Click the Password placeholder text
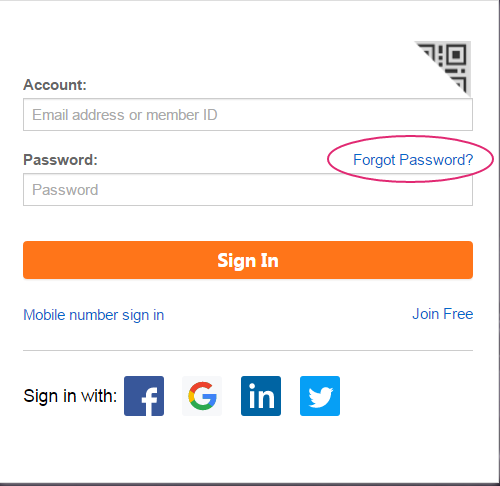Screen dimensions: 500x486 click(65, 190)
